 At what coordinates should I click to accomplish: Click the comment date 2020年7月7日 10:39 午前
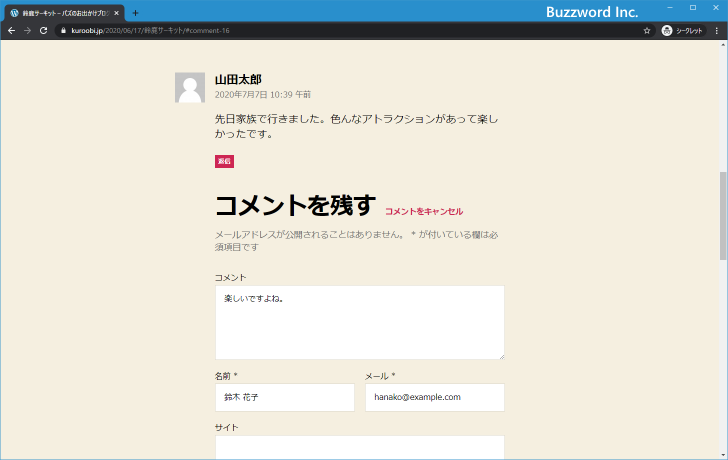[262, 95]
